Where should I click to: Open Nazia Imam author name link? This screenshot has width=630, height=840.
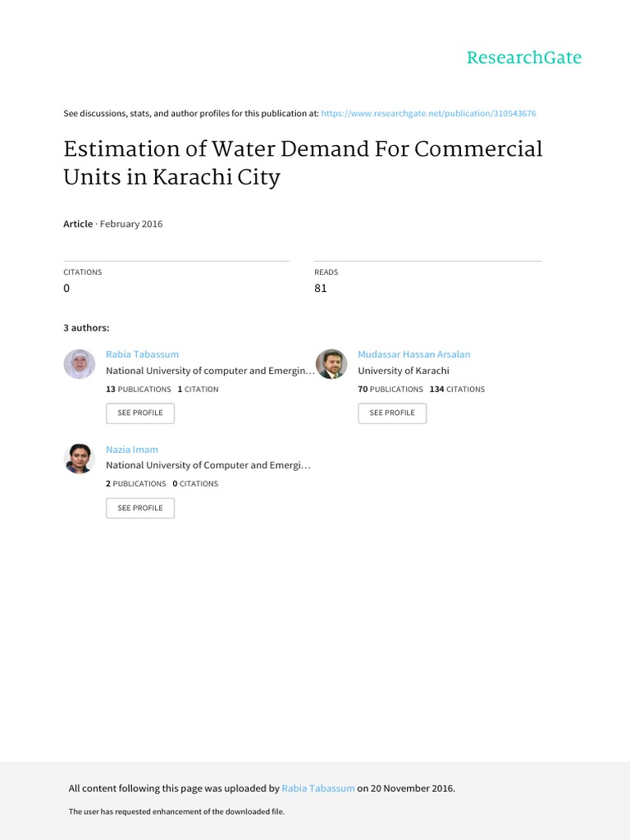[132, 450]
